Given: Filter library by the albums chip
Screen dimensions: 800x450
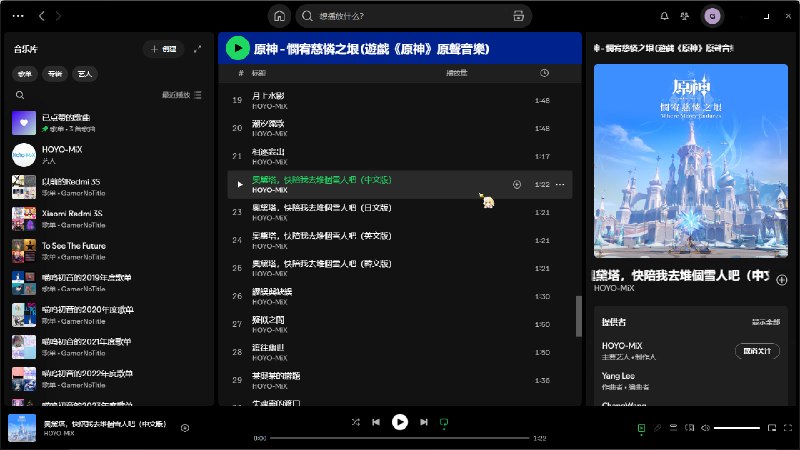Looking at the screenshot, I should click(x=55, y=74).
